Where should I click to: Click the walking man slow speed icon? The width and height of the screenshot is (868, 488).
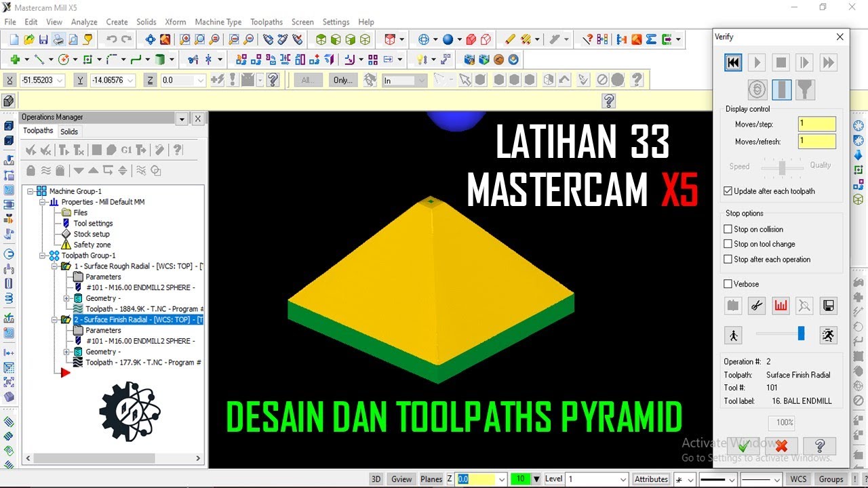click(x=733, y=335)
